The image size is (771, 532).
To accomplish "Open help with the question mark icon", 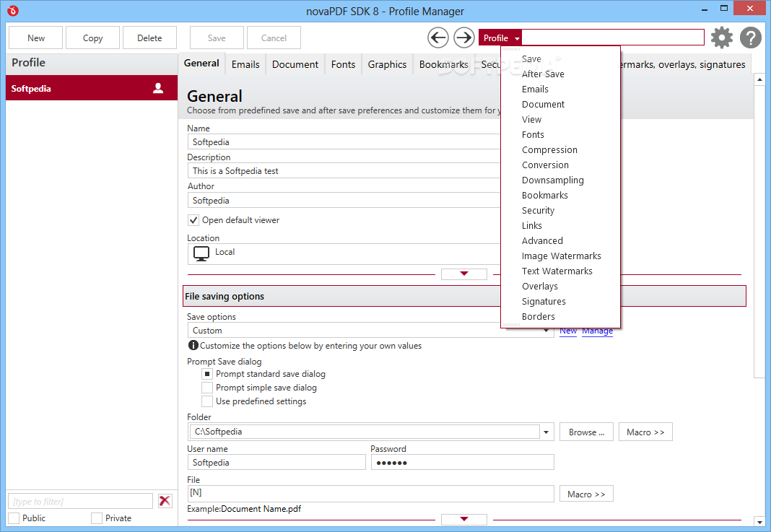I will (x=750, y=38).
